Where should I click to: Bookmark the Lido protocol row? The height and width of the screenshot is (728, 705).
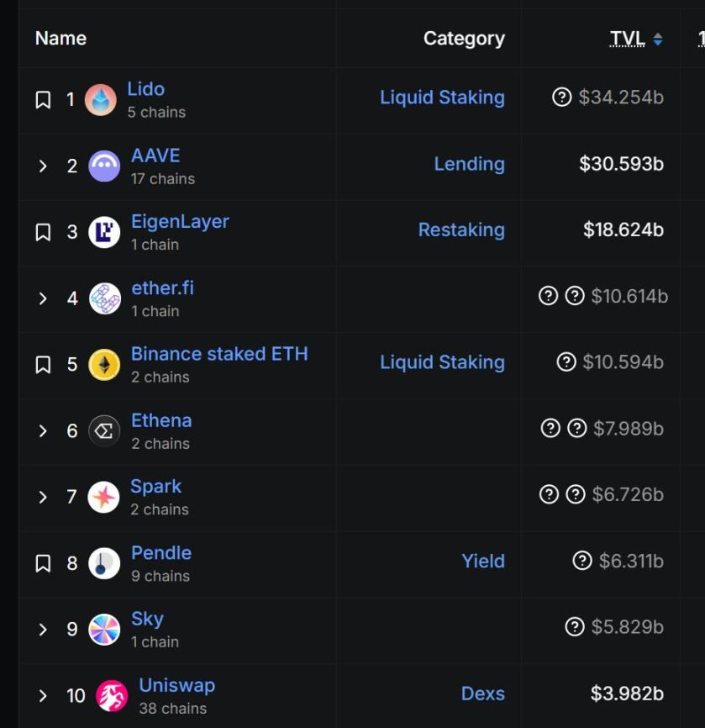click(x=43, y=100)
